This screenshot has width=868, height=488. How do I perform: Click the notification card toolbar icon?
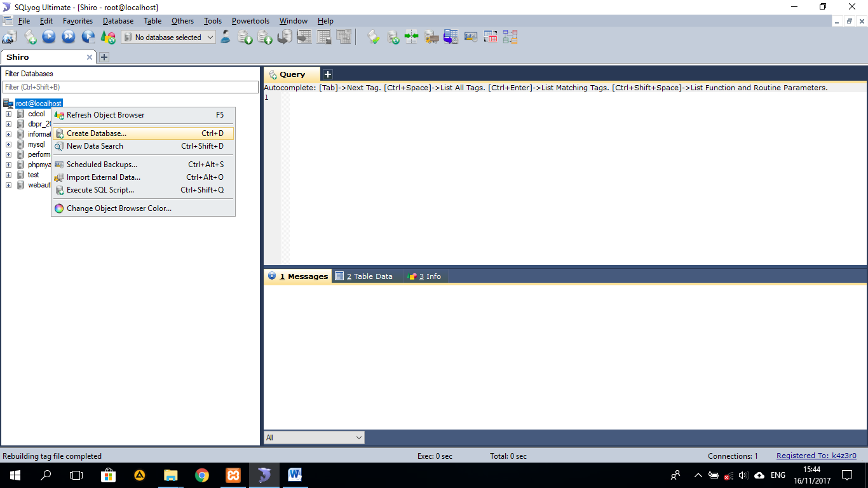[471, 37]
